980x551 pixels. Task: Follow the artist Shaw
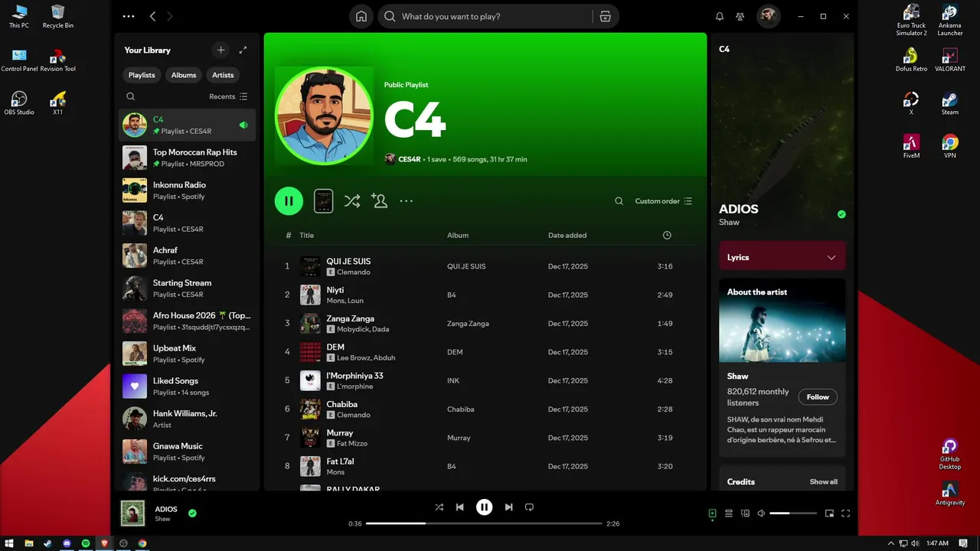818,397
